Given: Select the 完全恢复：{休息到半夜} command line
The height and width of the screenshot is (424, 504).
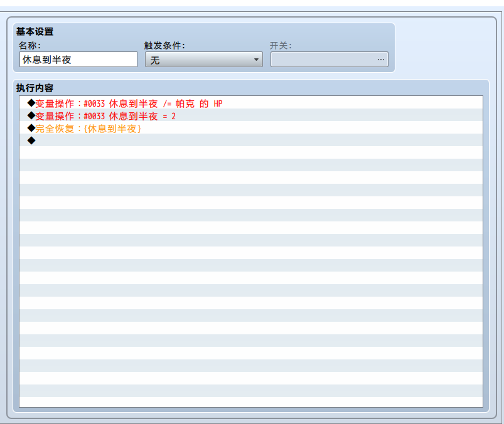Looking at the screenshot, I should point(251,128).
